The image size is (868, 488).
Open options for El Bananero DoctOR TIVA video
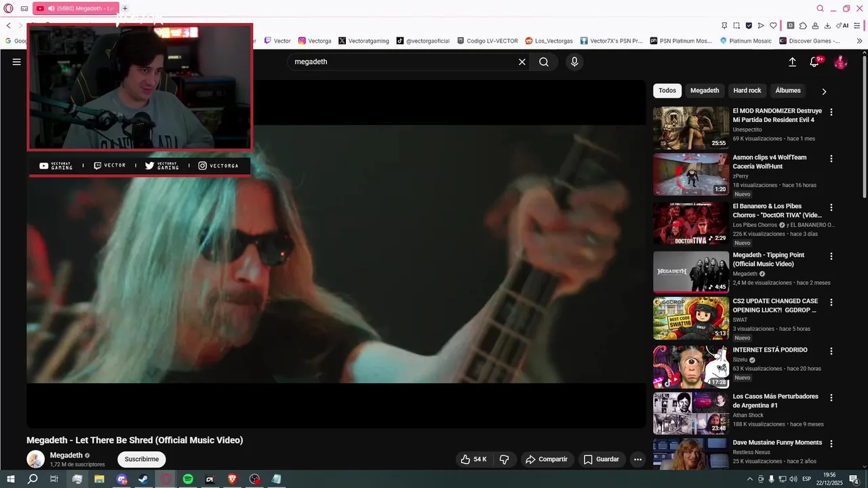pyautogui.click(x=831, y=207)
